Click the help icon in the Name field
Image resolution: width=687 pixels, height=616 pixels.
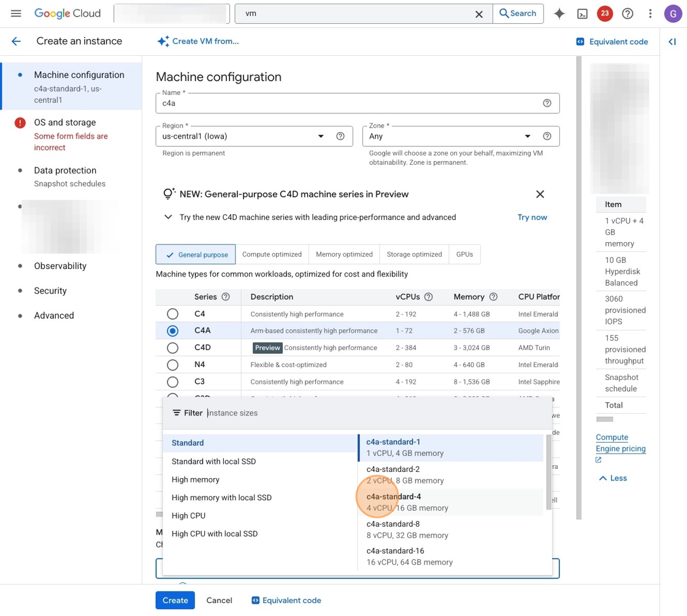(547, 103)
